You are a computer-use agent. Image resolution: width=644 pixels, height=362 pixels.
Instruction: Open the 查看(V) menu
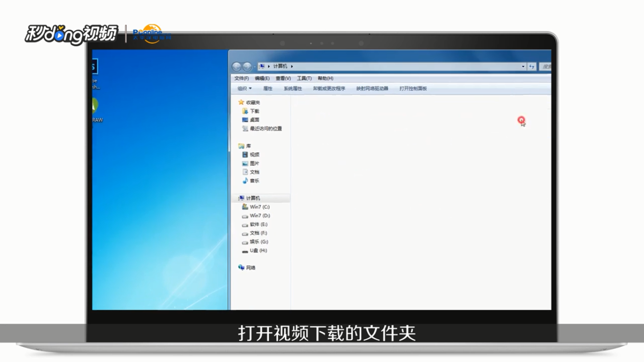coord(283,78)
